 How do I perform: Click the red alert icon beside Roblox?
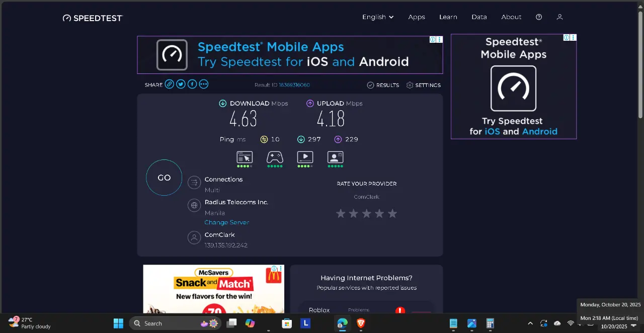400,311
